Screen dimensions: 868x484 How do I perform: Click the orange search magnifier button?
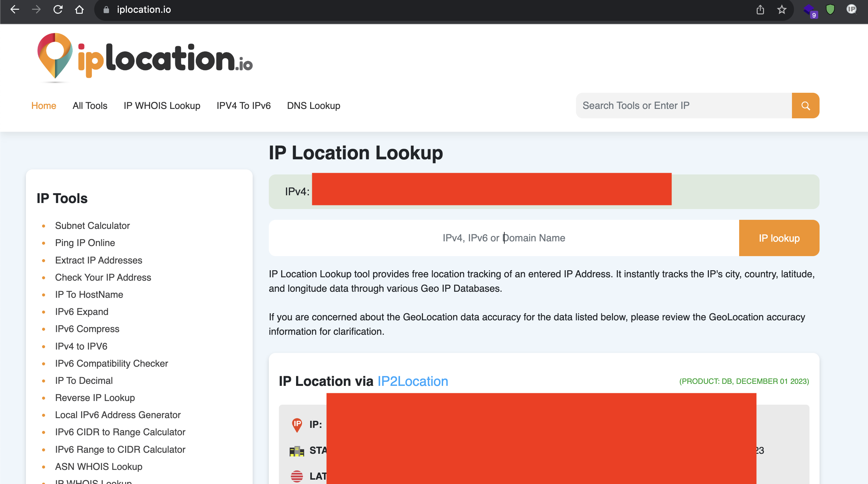click(x=805, y=106)
